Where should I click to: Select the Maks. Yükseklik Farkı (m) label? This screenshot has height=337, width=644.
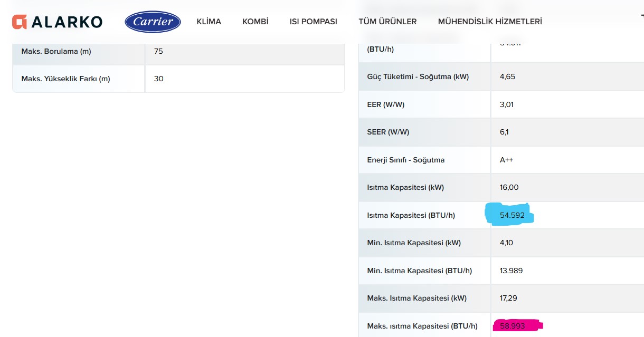point(65,79)
